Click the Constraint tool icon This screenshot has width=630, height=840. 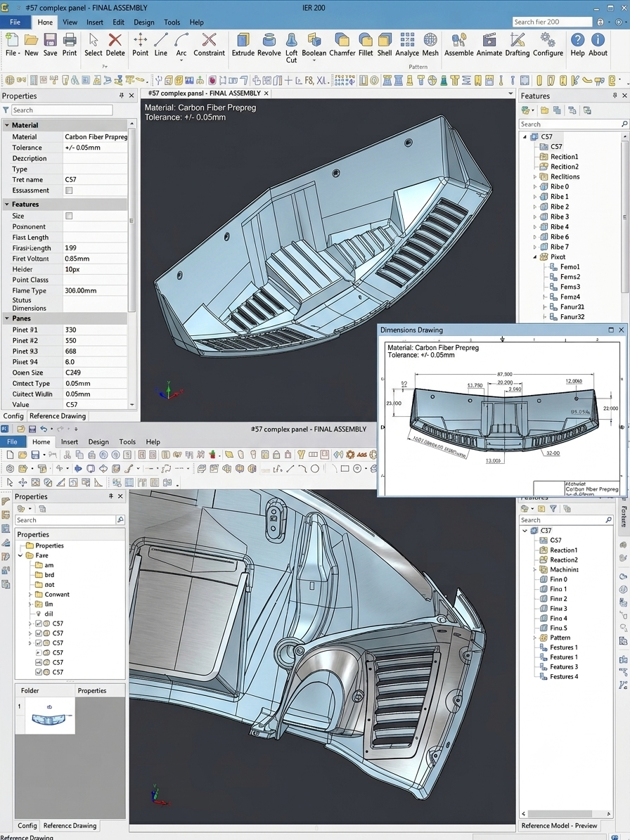tap(209, 40)
